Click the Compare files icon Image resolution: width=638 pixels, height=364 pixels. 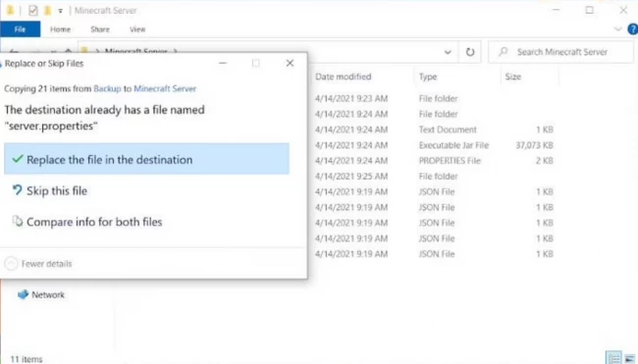17,221
